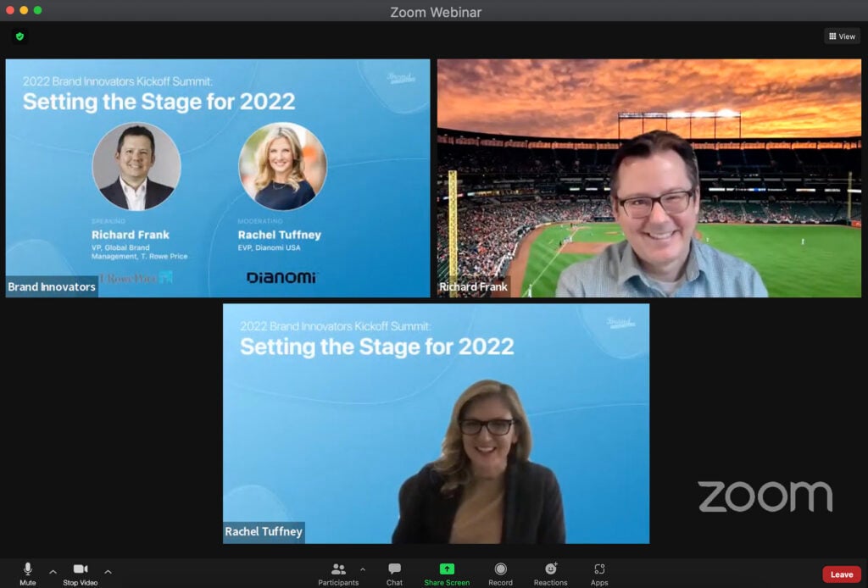Stop Video camera toggle
The width and height of the screenshot is (868, 588).
pos(80,572)
